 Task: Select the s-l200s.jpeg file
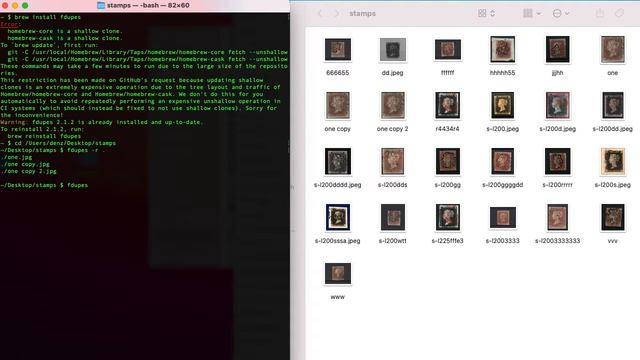(x=613, y=161)
